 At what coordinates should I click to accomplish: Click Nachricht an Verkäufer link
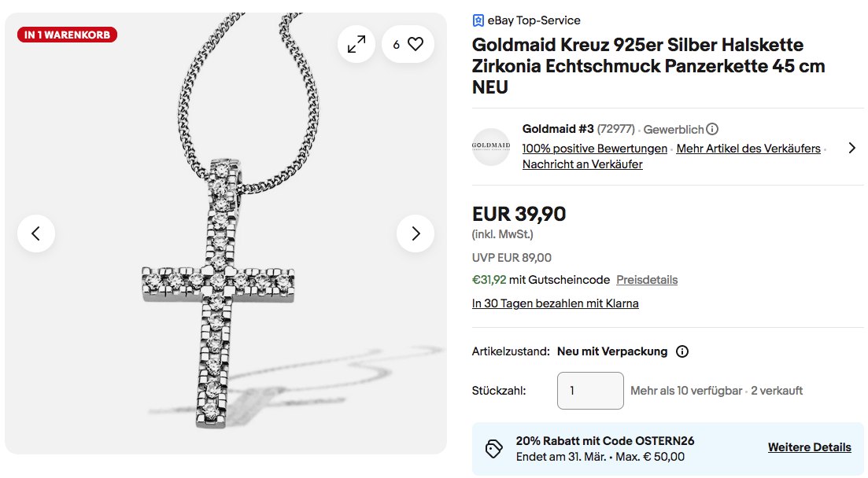[582, 164]
